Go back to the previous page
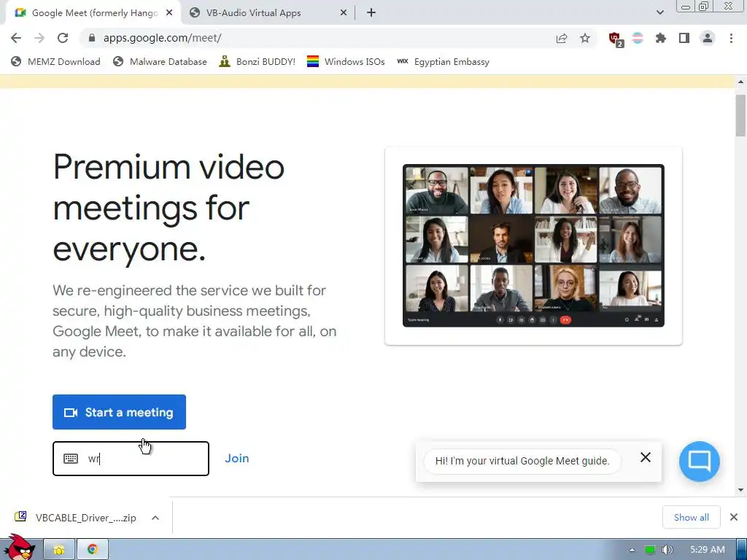747x560 pixels. coord(16,38)
